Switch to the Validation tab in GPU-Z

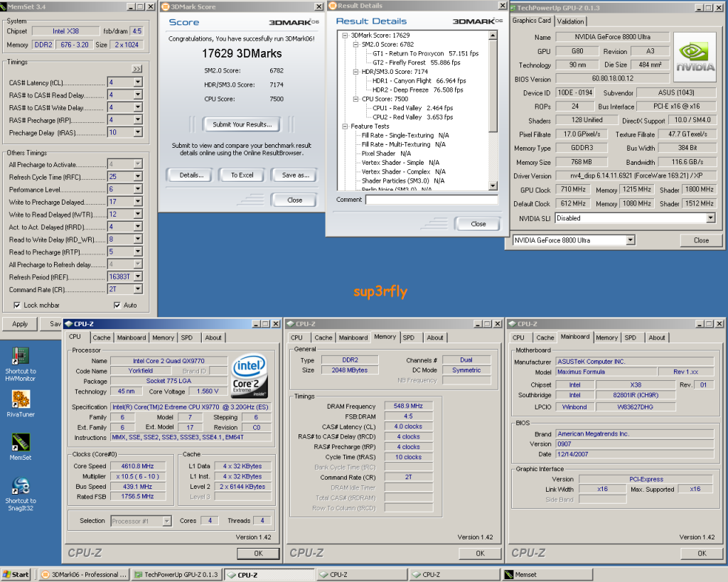(x=571, y=21)
